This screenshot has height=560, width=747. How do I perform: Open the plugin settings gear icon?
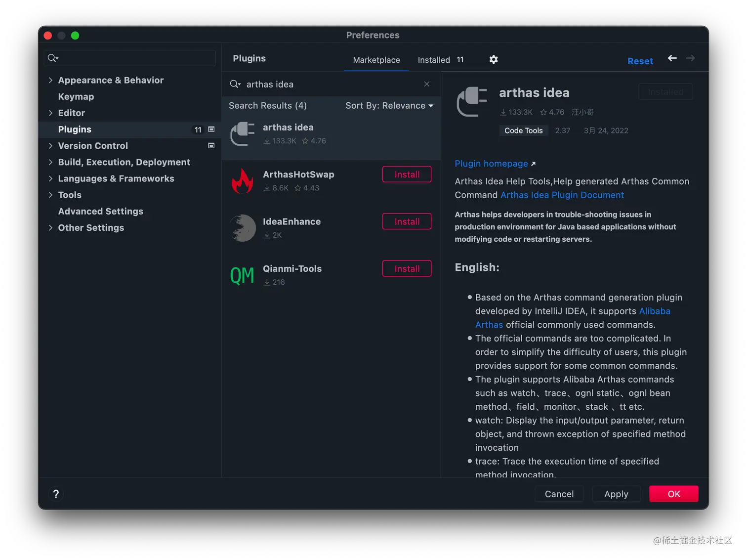493,59
